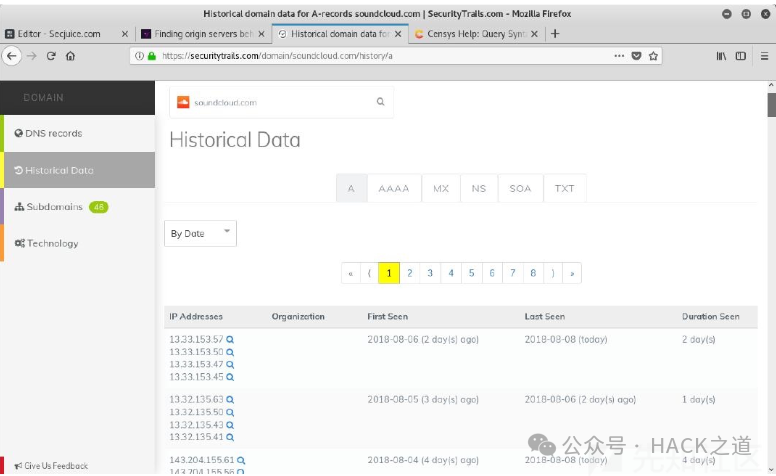The width and height of the screenshot is (776, 476).
Task: Select pagination page 1
Action: pos(389,273)
